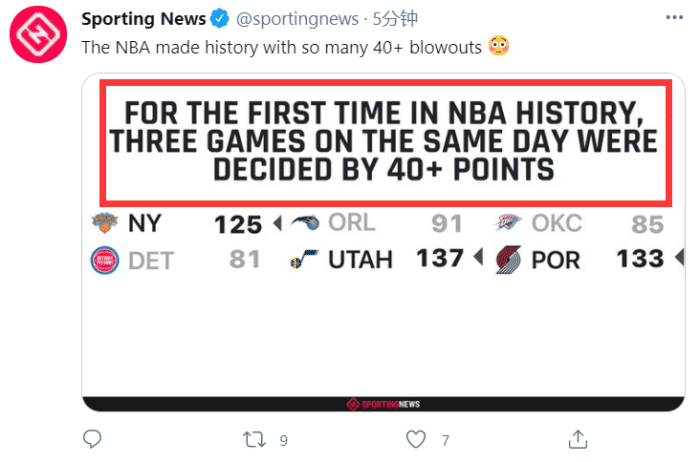Click the Oklahoma City Thunder logo
700x462 pixels.
click(x=508, y=223)
